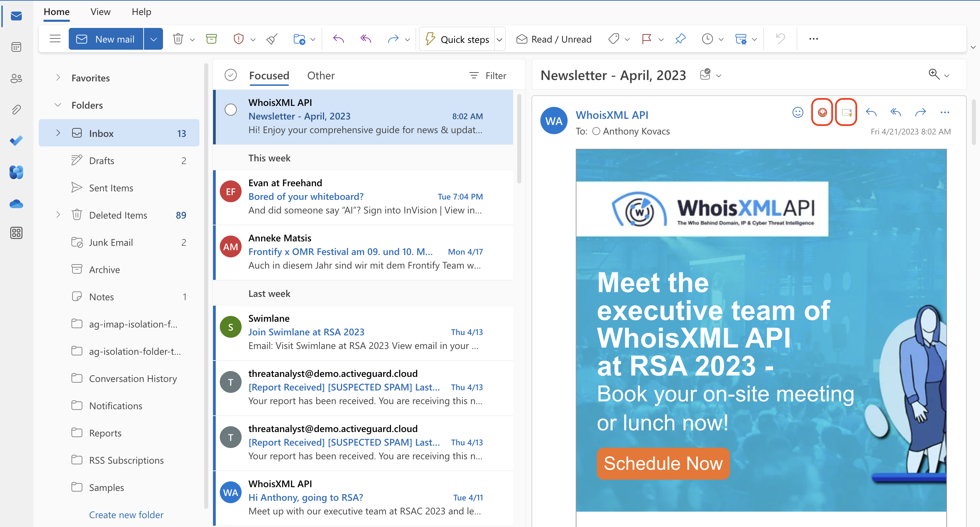Click the Sweep broom icon

click(x=272, y=39)
